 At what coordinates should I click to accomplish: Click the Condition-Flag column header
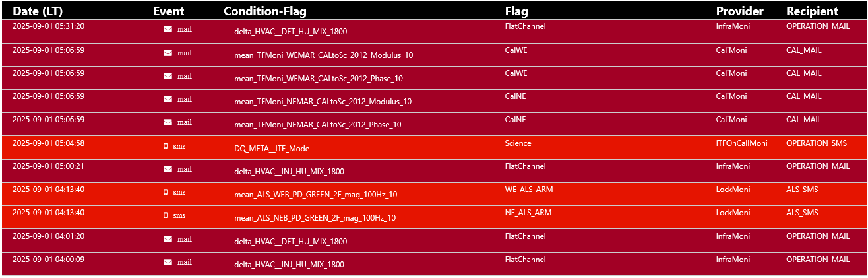[x=265, y=11]
